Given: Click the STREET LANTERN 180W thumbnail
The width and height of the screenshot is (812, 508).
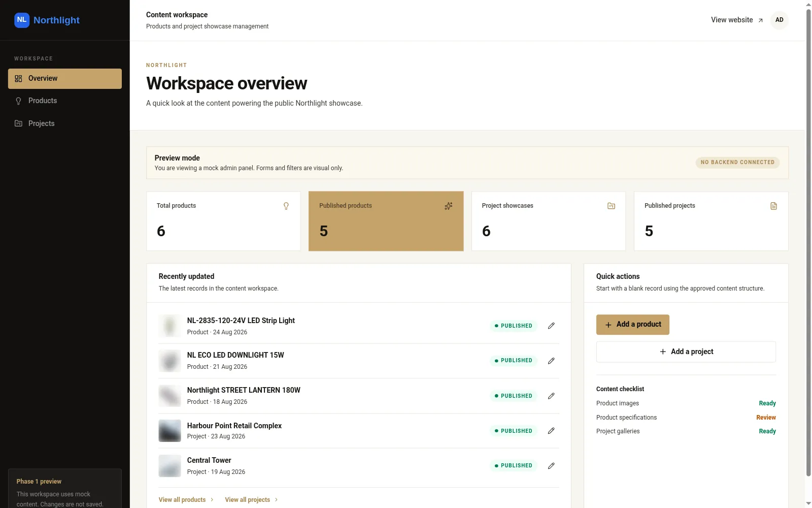Looking at the screenshot, I should pyautogui.click(x=170, y=396).
